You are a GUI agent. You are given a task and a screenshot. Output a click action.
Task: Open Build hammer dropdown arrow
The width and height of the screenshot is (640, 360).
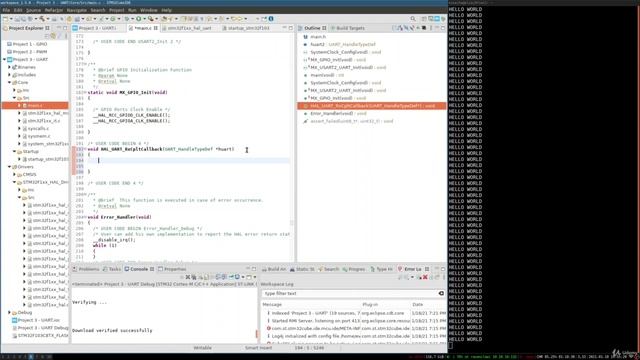pos(48,19)
